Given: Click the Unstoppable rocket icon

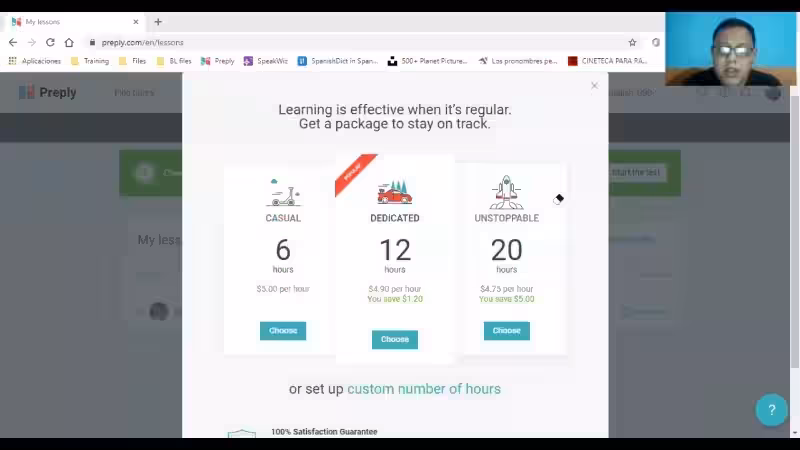Looking at the screenshot, I should click(507, 192).
